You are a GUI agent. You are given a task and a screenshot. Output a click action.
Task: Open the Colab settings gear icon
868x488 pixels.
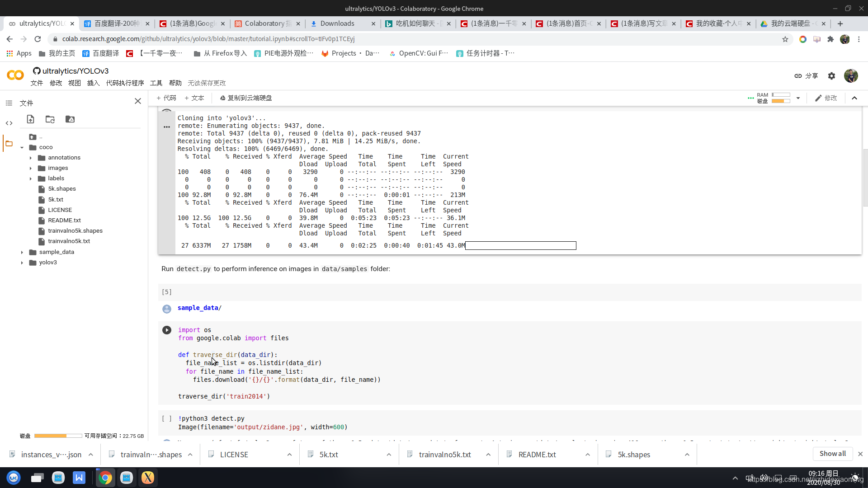pos(831,76)
